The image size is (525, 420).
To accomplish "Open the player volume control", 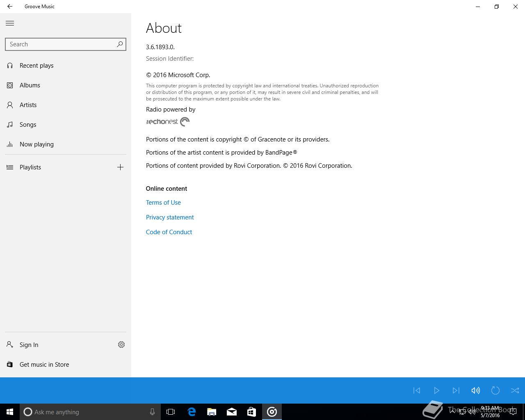I will click(x=476, y=390).
